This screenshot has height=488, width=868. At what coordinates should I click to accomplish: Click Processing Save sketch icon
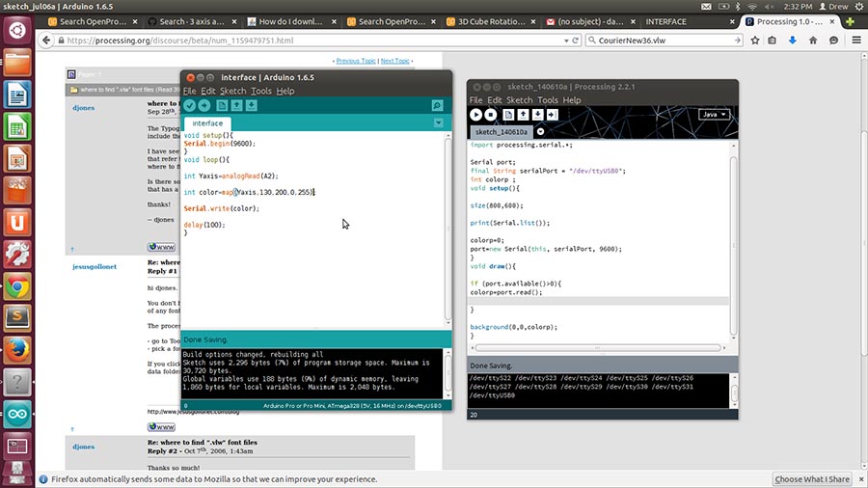tap(537, 115)
